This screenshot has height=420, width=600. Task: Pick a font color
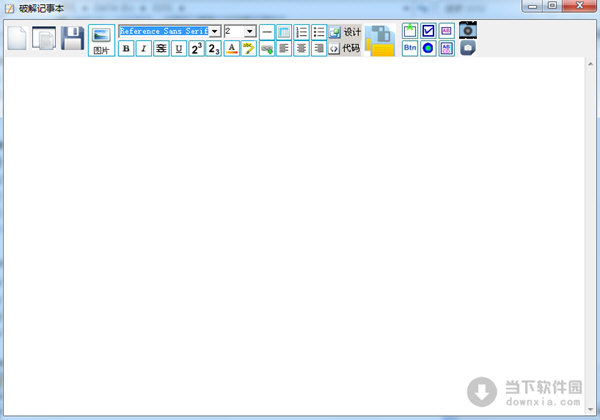click(x=231, y=48)
